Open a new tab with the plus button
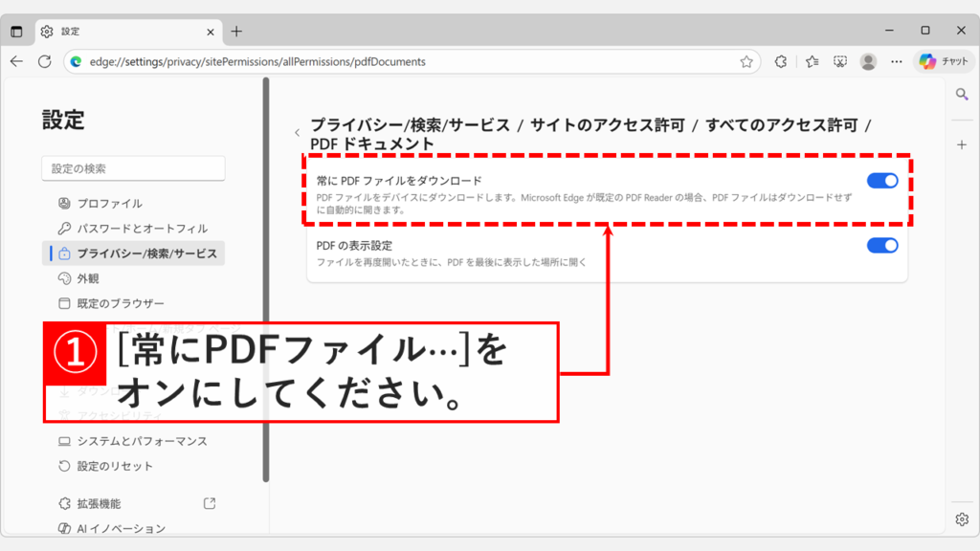 click(x=235, y=31)
